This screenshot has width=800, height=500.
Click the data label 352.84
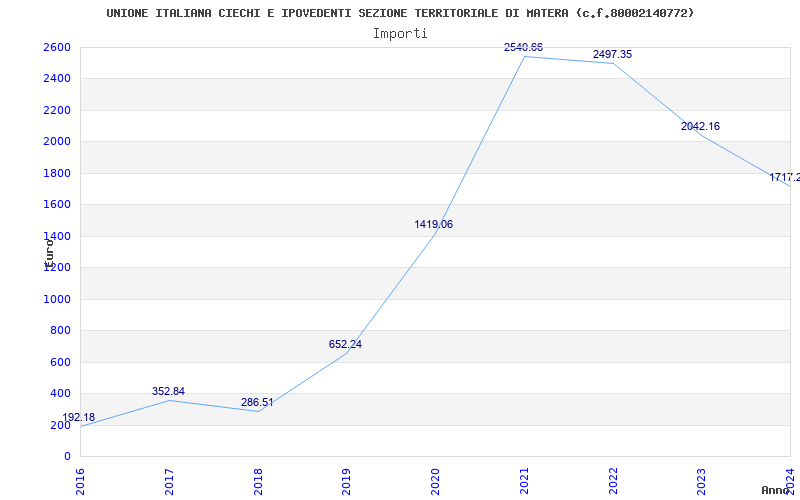pos(168,391)
